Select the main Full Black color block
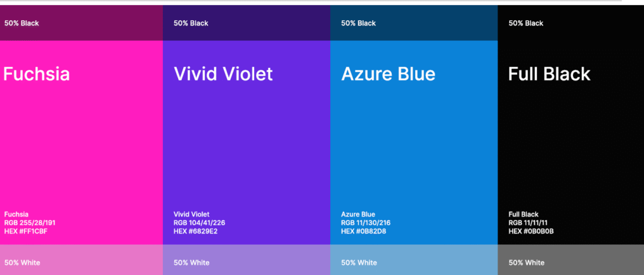The width and height of the screenshot is (644, 275). [571, 142]
